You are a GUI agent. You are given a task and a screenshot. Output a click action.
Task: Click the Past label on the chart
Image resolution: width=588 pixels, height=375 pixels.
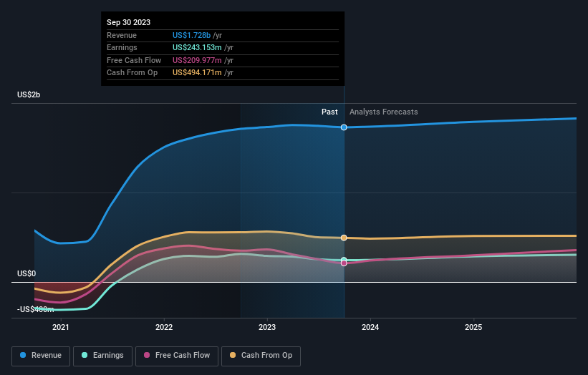click(329, 112)
